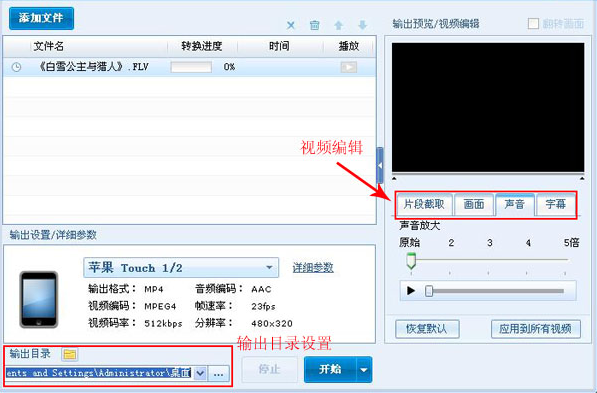The height and width of the screenshot is (393, 597).
Task: Click the 声音放大 volume slider handle
Action: [411, 261]
